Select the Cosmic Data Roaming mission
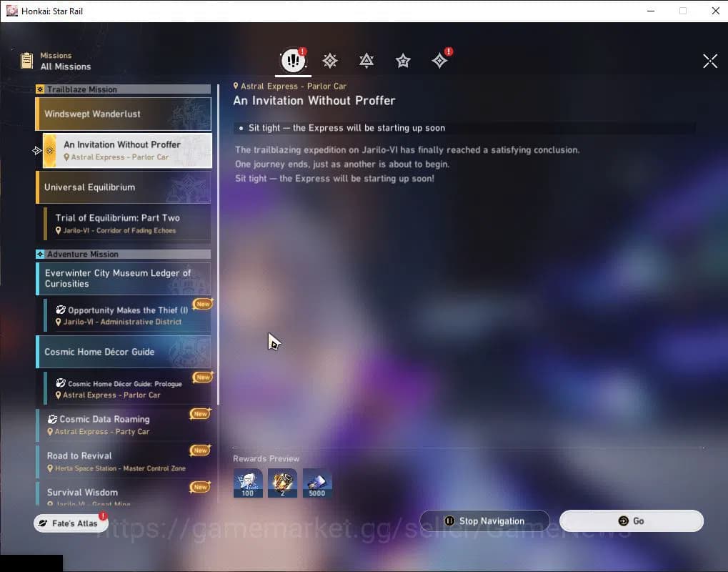 tap(123, 425)
